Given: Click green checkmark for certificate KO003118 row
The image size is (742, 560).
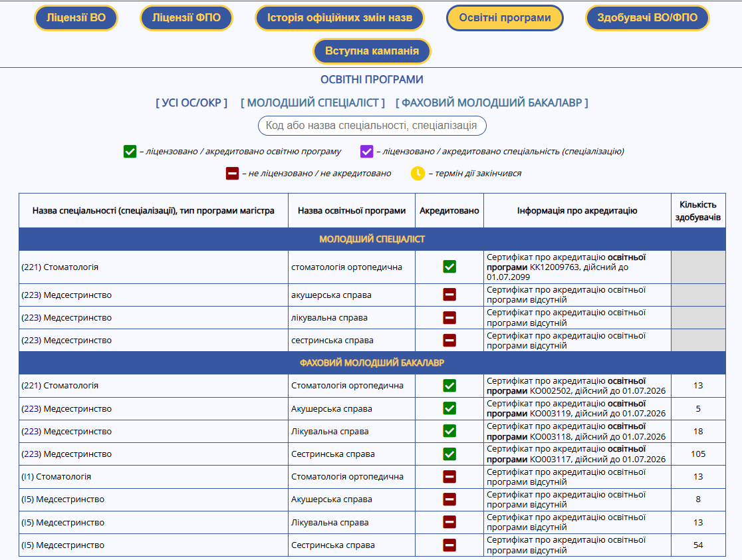Looking at the screenshot, I should click(449, 431).
